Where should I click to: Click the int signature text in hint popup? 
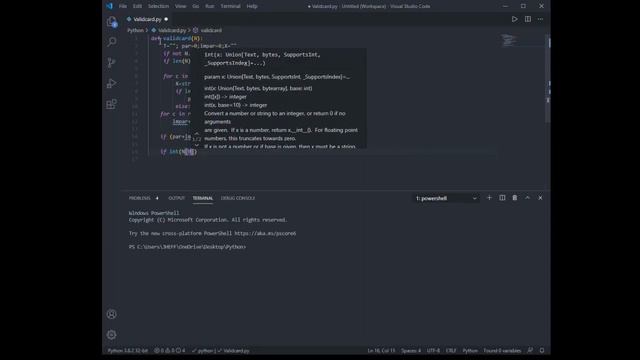(262, 59)
